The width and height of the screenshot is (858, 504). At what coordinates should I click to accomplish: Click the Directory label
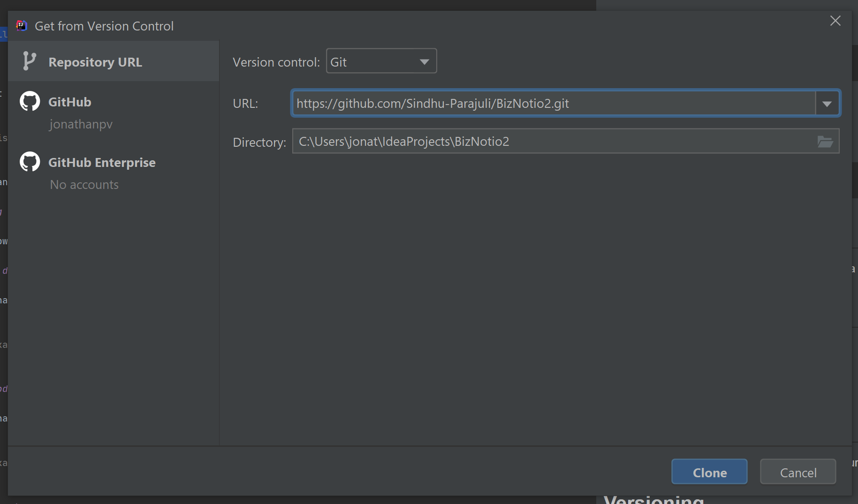coord(259,142)
